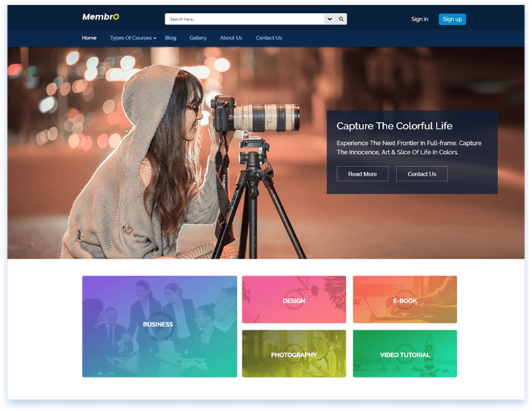Expand the Types Of Courses menu

tap(133, 38)
